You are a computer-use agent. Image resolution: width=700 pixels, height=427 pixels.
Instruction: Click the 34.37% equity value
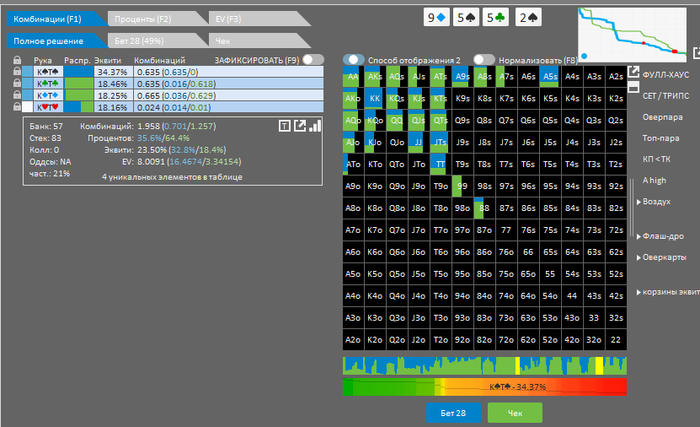(x=112, y=72)
